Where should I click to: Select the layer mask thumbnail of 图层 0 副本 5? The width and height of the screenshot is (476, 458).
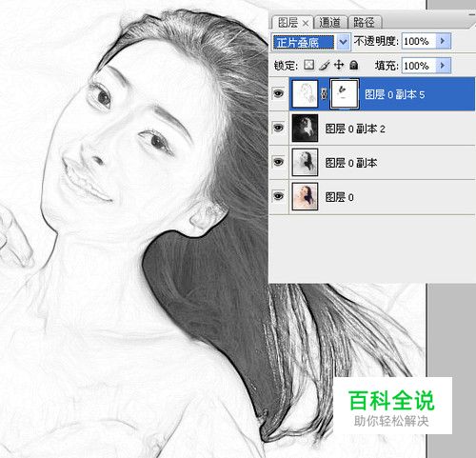tap(345, 94)
